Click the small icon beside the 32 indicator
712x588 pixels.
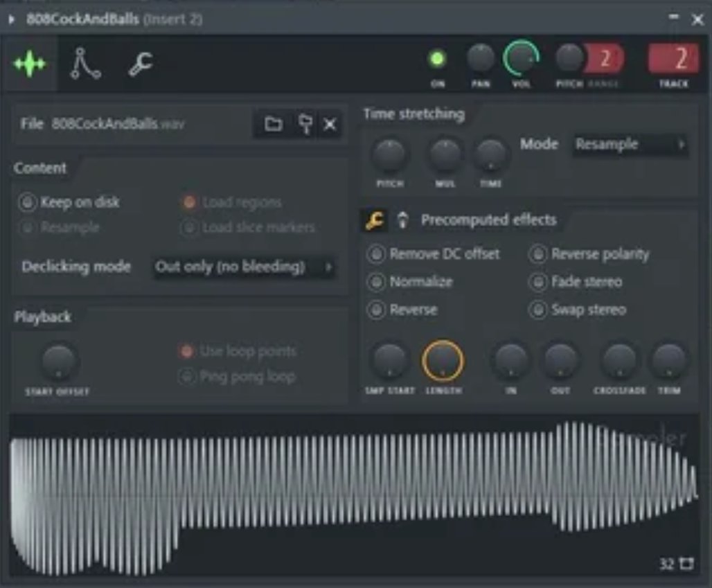[686, 564]
